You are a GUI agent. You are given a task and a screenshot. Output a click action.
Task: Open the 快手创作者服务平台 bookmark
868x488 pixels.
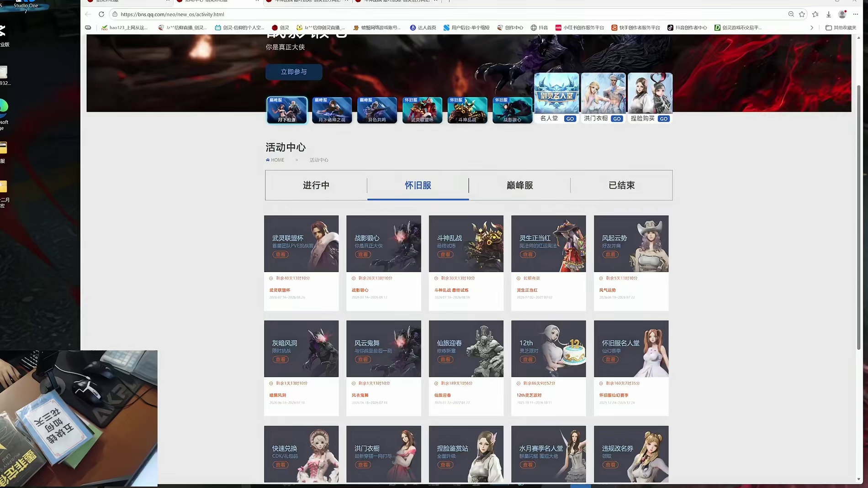[x=635, y=27]
